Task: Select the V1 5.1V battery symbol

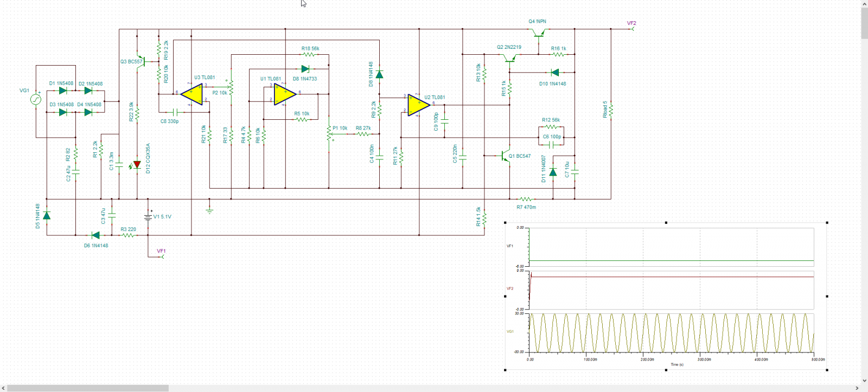Action: tap(148, 217)
